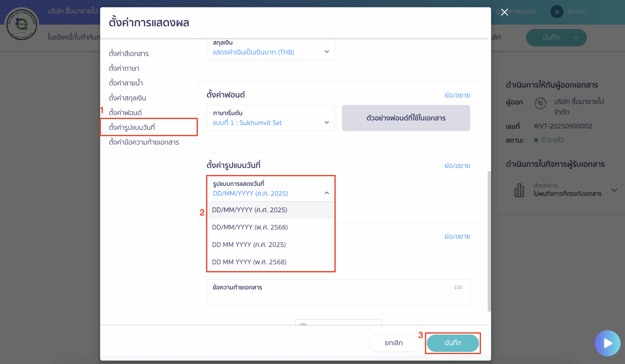Open the อักษรา user avatar menu
Image resolution: width=625 pixels, height=364 pixels.
(557, 11)
